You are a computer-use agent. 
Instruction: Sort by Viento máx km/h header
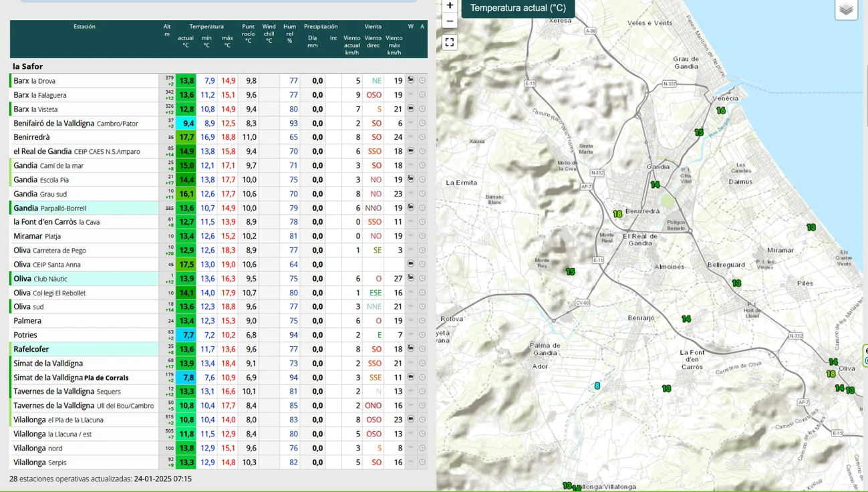[394, 45]
